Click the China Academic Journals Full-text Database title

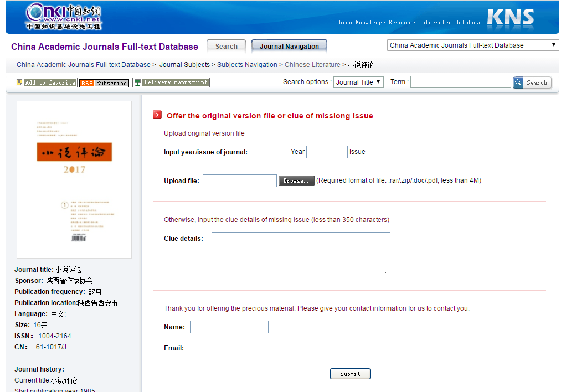click(105, 47)
